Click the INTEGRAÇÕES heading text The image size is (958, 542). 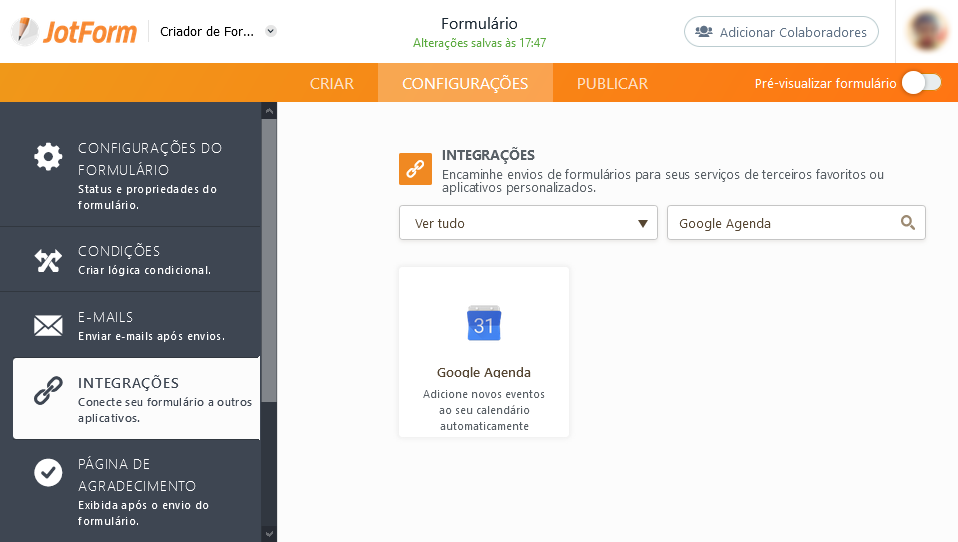point(488,155)
